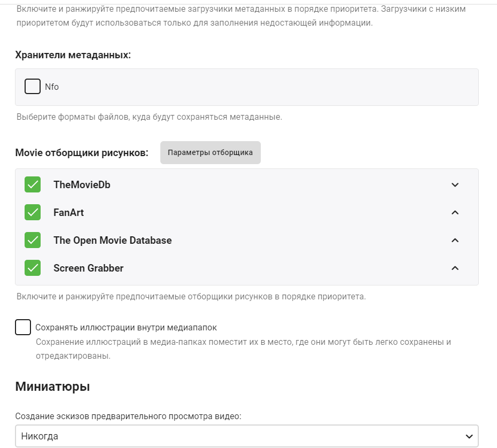Click the 'Nfo' label text

[52, 87]
